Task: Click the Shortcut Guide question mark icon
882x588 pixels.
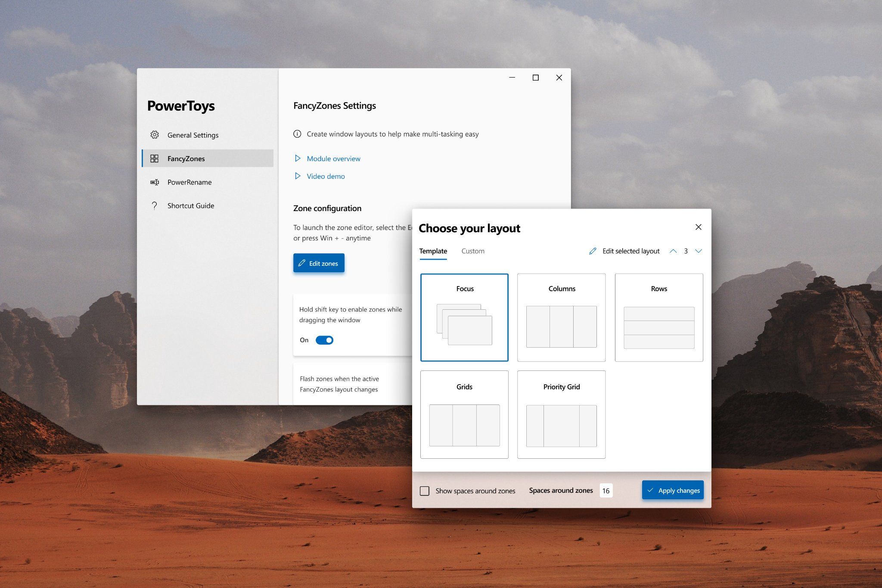Action: click(x=155, y=205)
